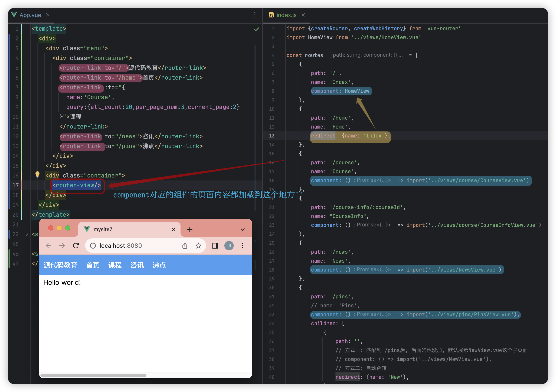Toggle the browser side panel icon
The width and height of the screenshot is (556, 392).
tap(215, 246)
